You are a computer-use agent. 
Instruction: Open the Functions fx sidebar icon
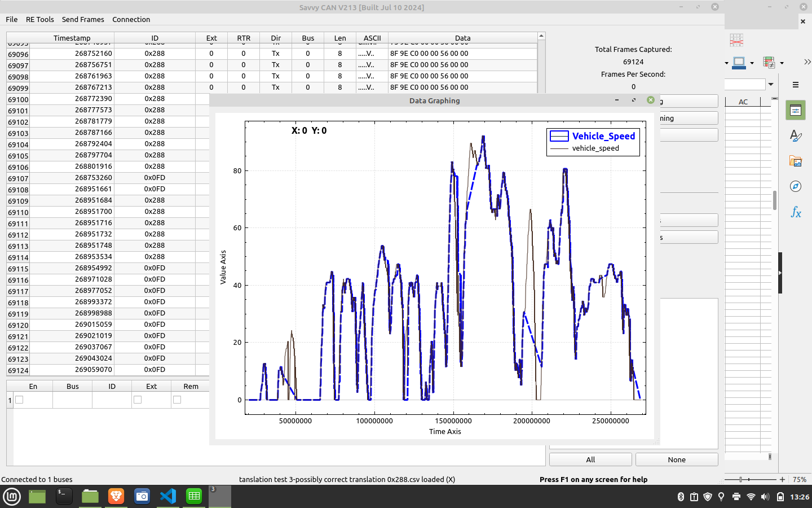point(796,212)
